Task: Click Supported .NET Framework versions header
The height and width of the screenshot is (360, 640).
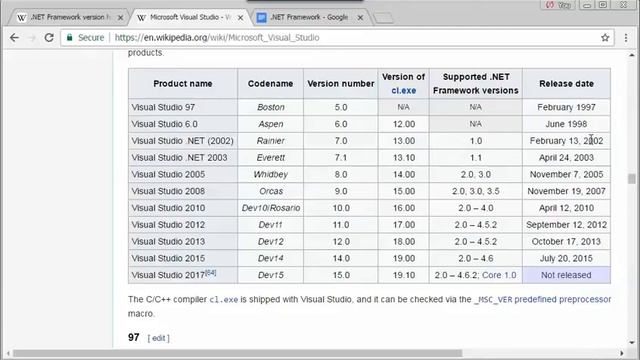Action: pos(476,84)
